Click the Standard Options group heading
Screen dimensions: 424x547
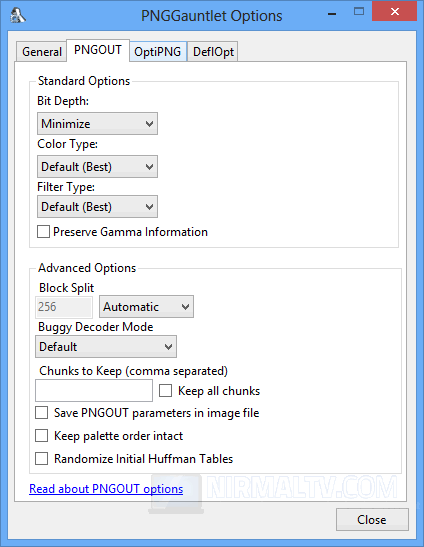tap(84, 81)
